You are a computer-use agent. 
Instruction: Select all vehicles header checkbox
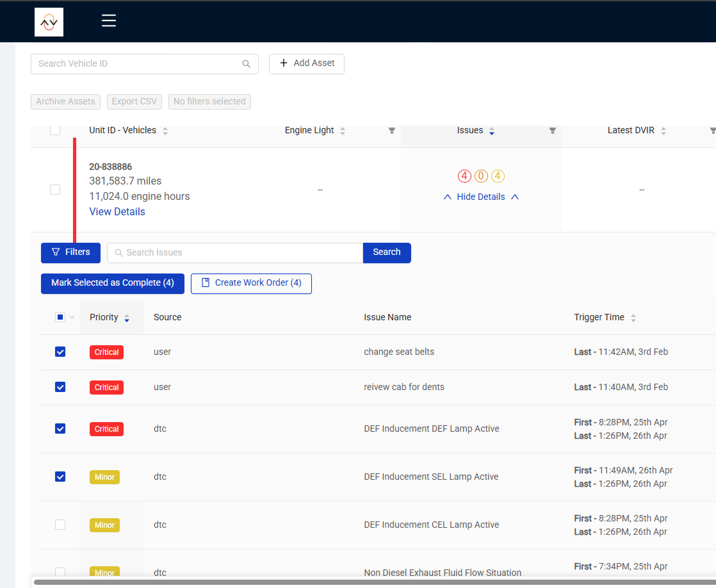pyautogui.click(x=55, y=130)
